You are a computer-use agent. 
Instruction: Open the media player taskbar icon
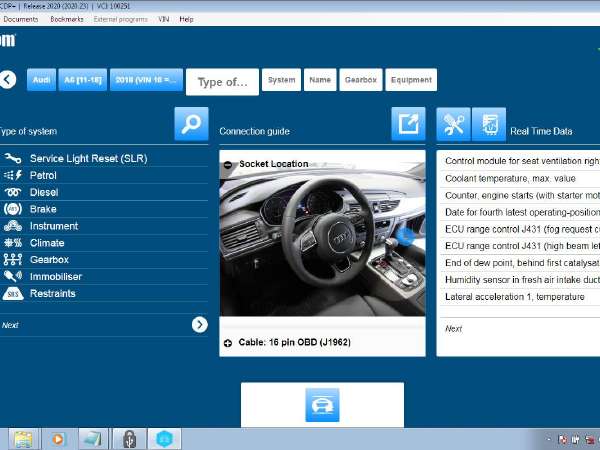click(x=57, y=438)
